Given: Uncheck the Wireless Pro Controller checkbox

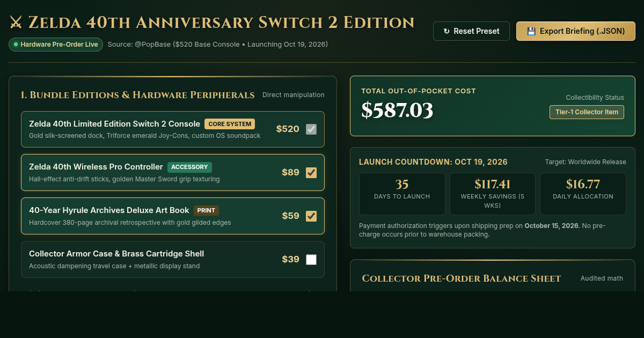Looking at the screenshot, I should click(311, 173).
